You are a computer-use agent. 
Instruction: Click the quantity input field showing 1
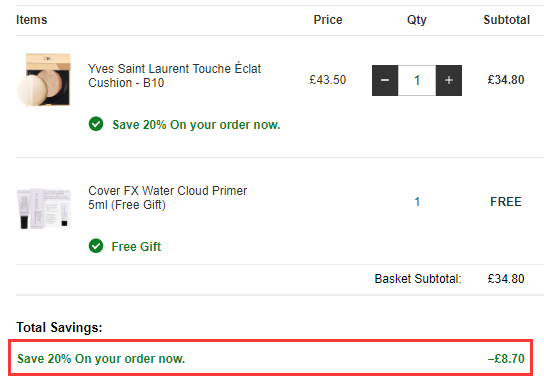(x=417, y=80)
